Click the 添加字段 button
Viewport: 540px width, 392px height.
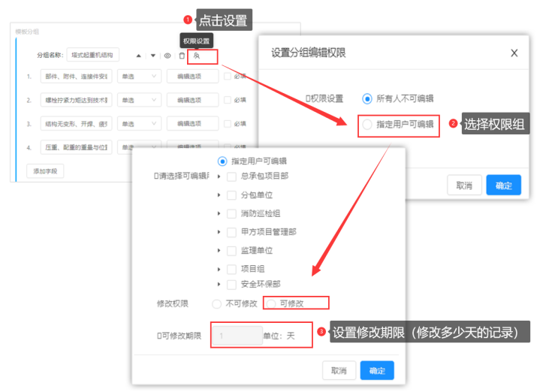coord(45,171)
